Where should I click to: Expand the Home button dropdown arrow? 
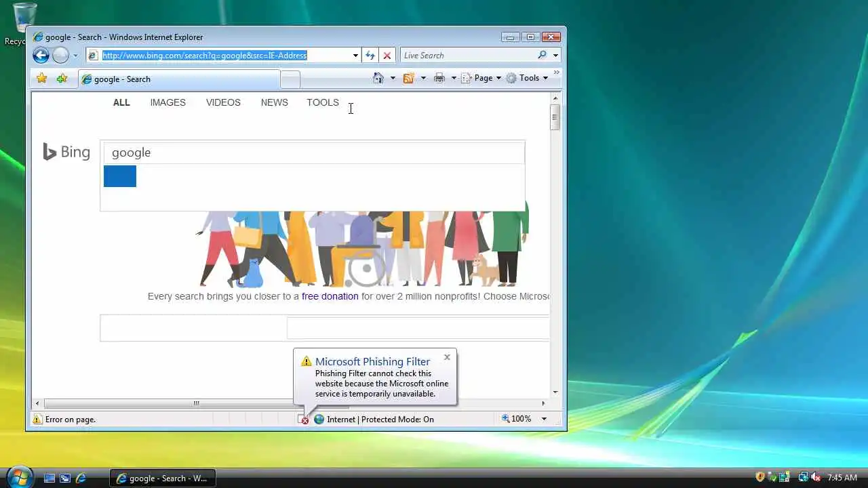click(393, 79)
